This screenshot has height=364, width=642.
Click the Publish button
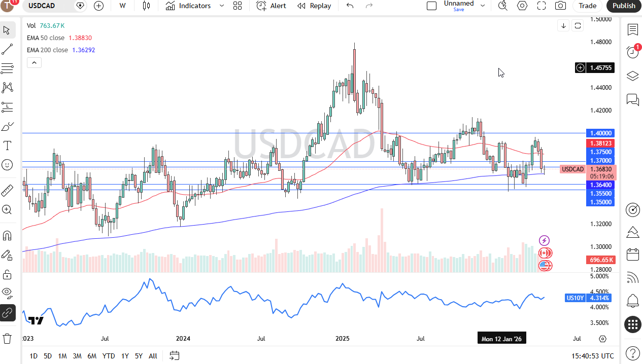[623, 6]
